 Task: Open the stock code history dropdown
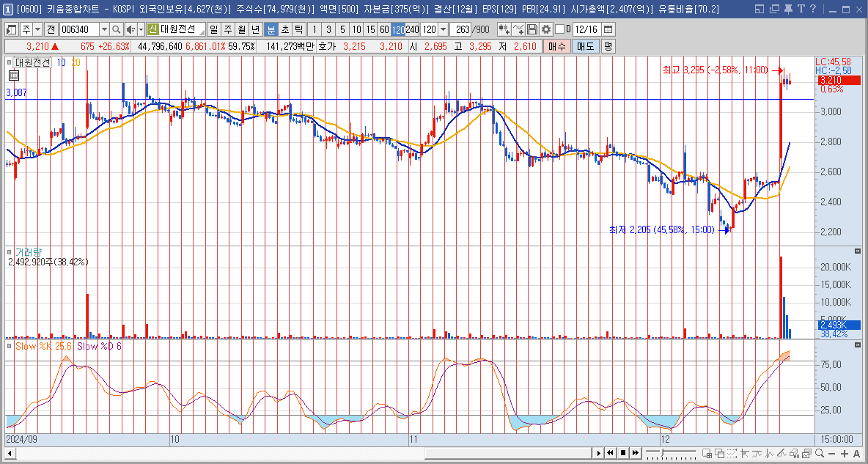pos(104,29)
